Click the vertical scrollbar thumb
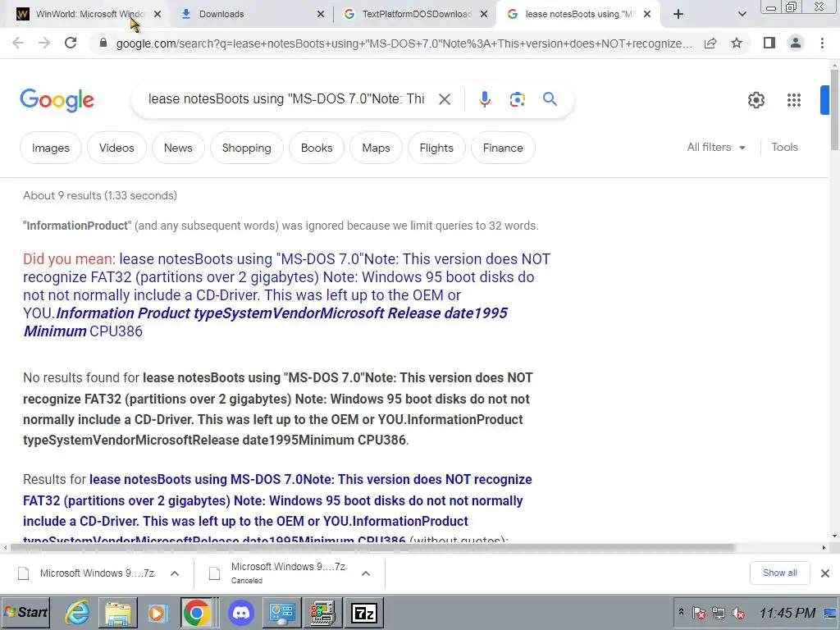The width and height of the screenshot is (840, 630). pos(834,110)
